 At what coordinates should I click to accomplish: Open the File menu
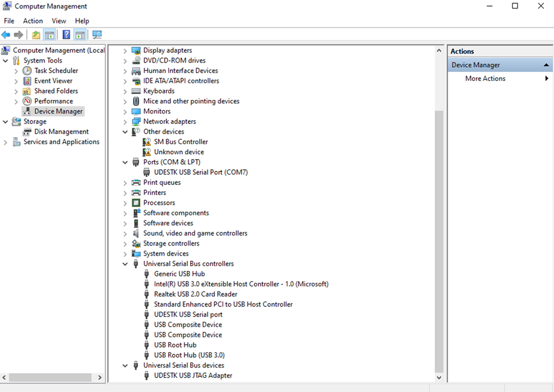pyautogui.click(x=9, y=21)
